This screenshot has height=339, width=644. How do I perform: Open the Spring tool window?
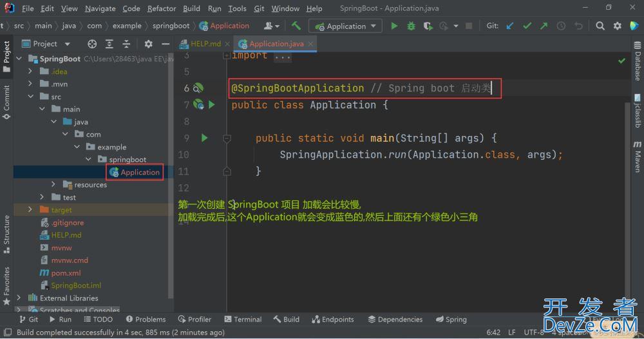click(x=451, y=319)
